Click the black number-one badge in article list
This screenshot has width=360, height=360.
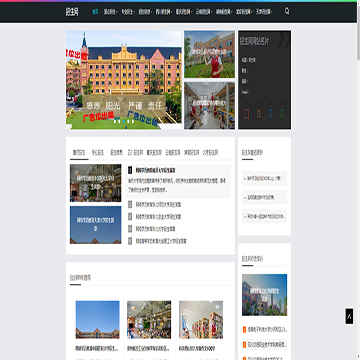click(130, 170)
